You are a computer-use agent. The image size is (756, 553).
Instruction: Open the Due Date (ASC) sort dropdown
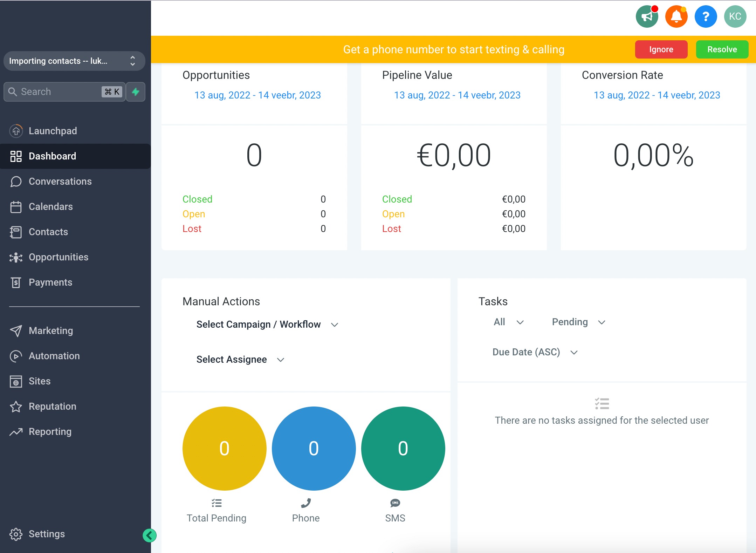pos(535,352)
